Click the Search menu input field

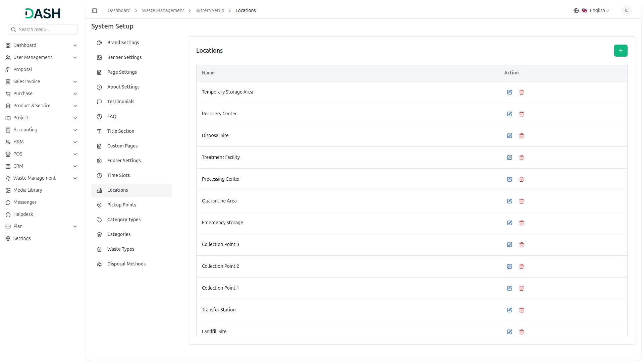[46, 29]
